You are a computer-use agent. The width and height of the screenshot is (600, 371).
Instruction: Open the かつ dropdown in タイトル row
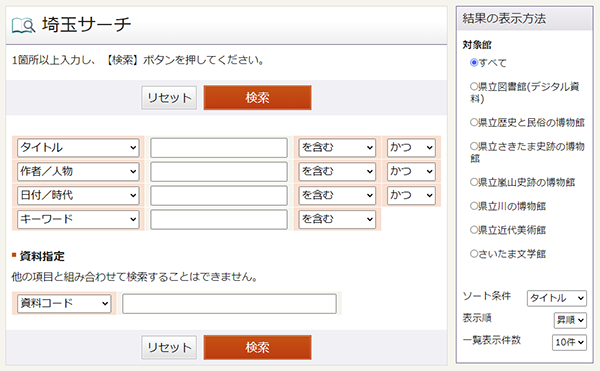411,148
